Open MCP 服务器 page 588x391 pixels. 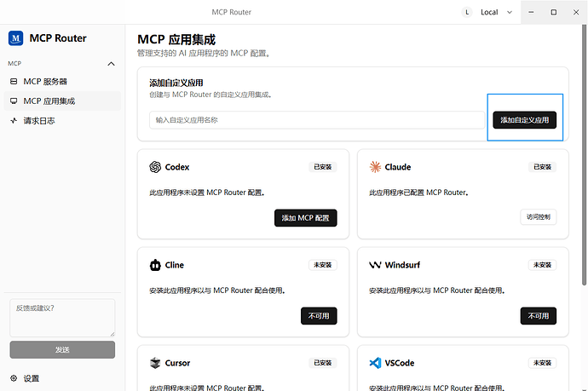[x=62, y=81]
